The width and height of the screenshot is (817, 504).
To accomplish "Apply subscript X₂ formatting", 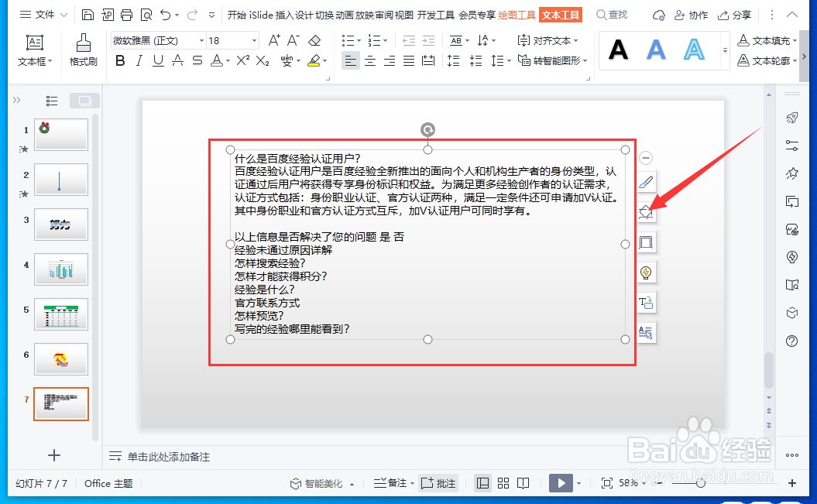I will (263, 61).
